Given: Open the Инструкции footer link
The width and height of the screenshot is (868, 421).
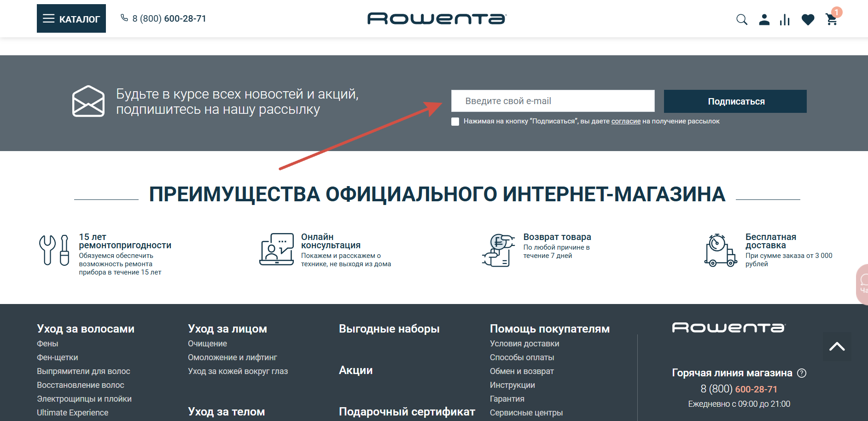Looking at the screenshot, I should (x=513, y=385).
